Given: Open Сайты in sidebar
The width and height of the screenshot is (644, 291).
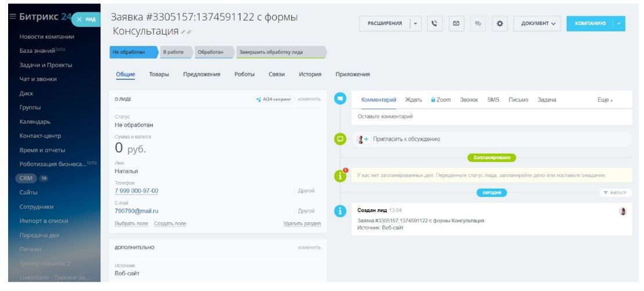Looking at the screenshot, I should (28, 192).
